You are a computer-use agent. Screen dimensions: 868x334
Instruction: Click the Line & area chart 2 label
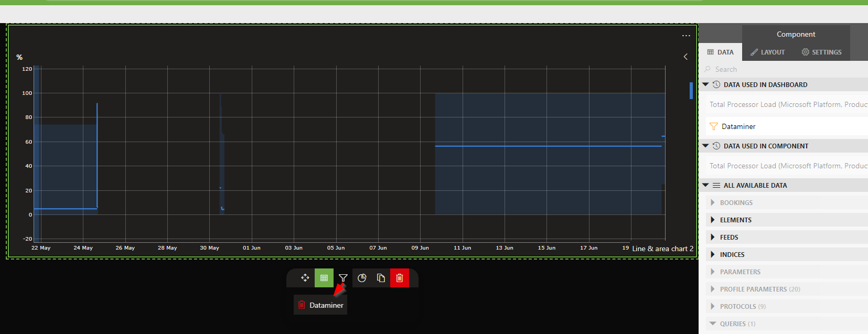[662, 249]
